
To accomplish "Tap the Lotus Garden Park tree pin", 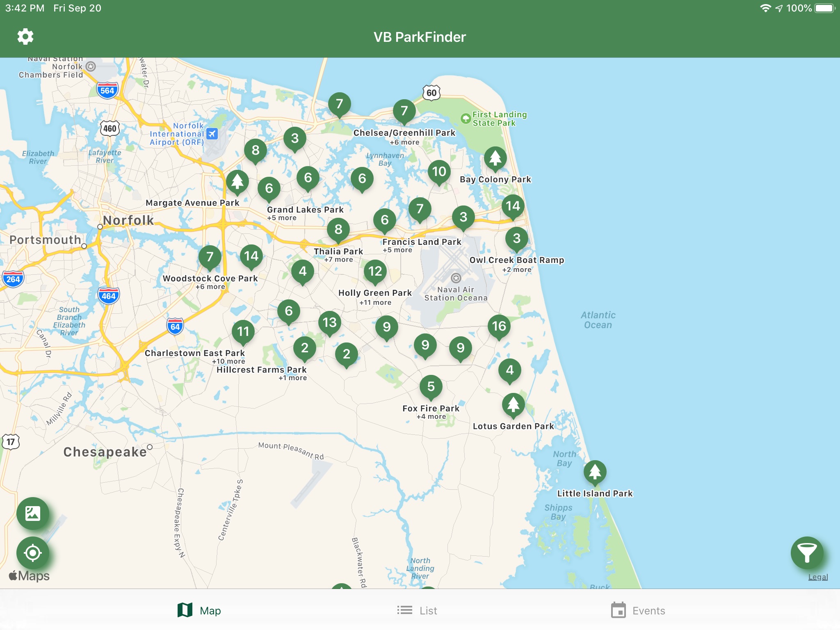I will [513, 405].
